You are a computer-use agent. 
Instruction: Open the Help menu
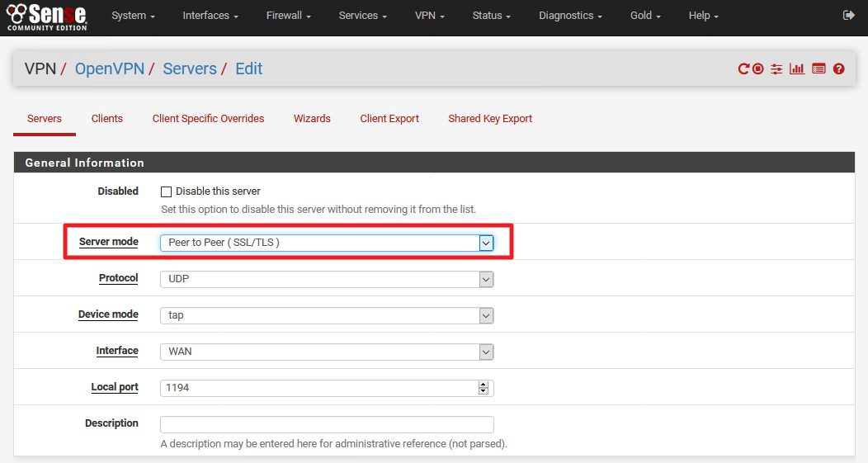click(x=703, y=16)
